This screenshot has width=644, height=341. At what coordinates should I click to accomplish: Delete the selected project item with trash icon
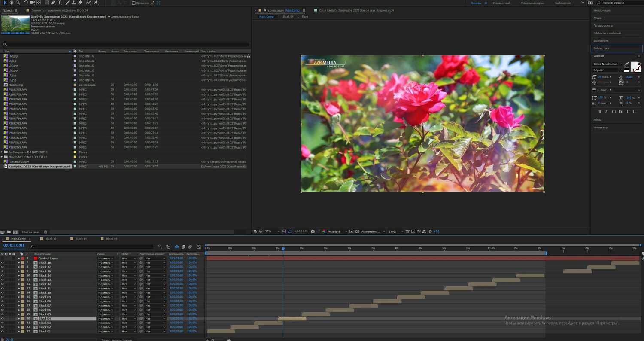click(46, 232)
